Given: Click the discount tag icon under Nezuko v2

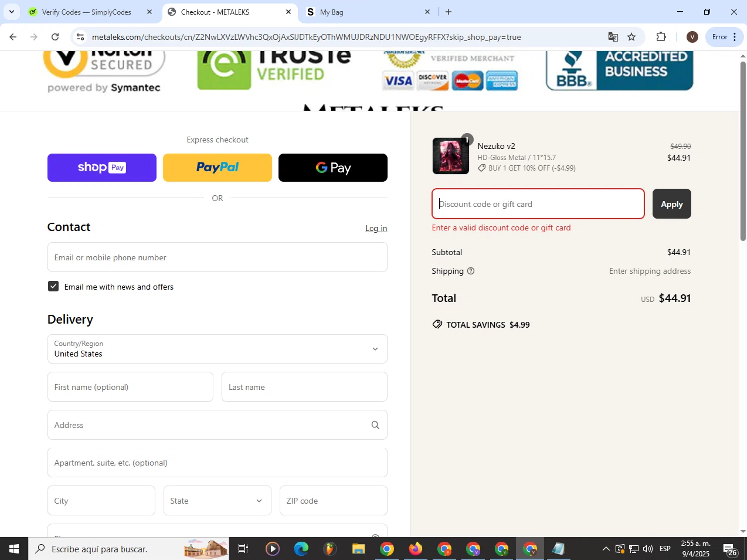Looking at the screenshot, I should coord(482,168).
